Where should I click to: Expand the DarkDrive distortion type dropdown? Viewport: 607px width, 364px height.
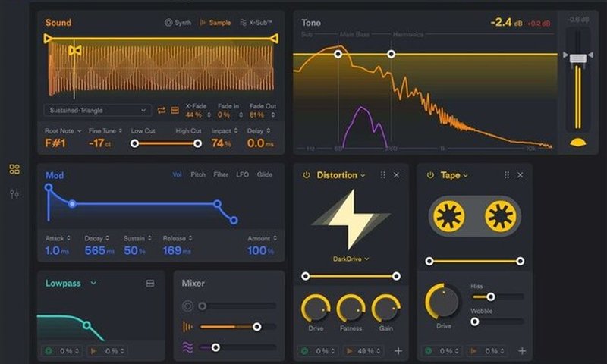coord(349,259)
